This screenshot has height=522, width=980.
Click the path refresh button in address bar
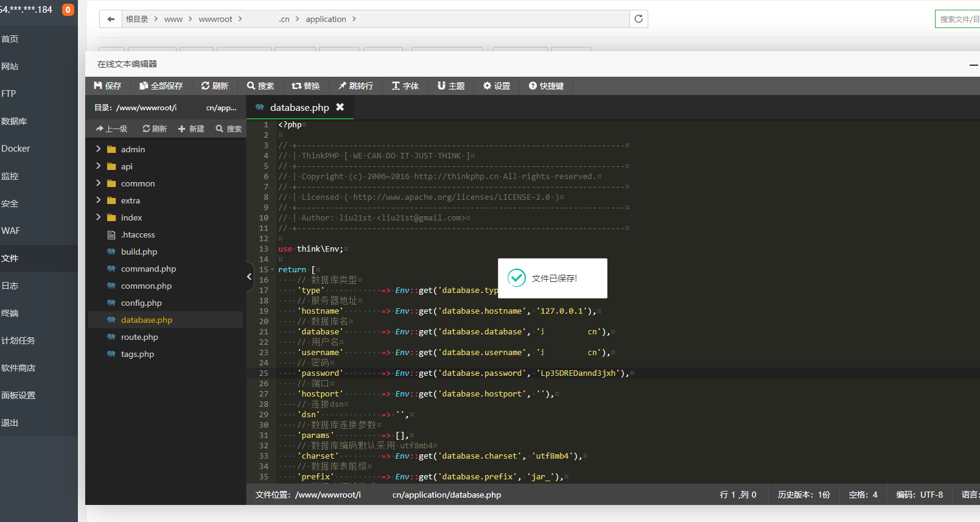pyautogui.click(x=639, y=19)
